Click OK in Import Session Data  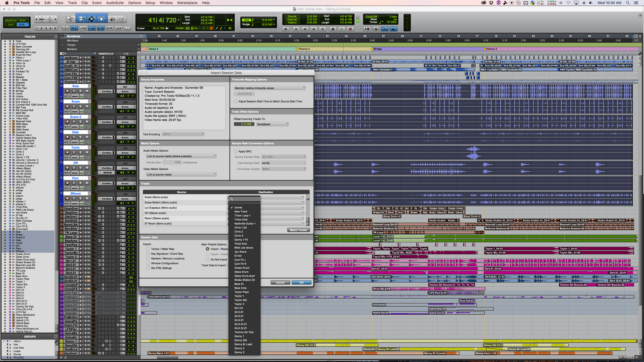pyautogui.click(x=301, y=283)
